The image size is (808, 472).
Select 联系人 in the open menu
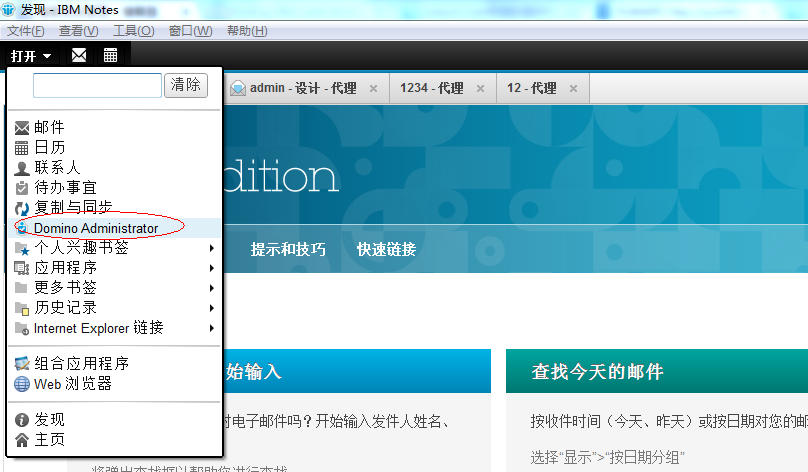coord(114,168)
